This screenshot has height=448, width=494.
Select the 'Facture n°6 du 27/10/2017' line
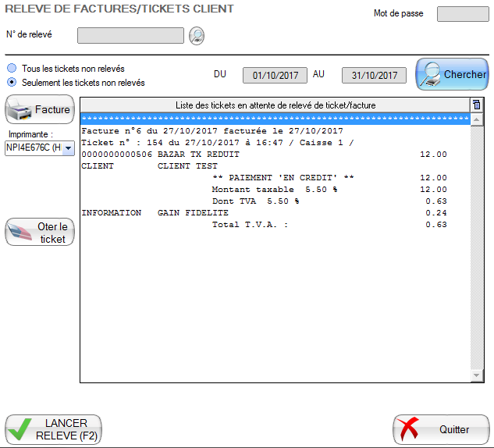click(212, 131)
